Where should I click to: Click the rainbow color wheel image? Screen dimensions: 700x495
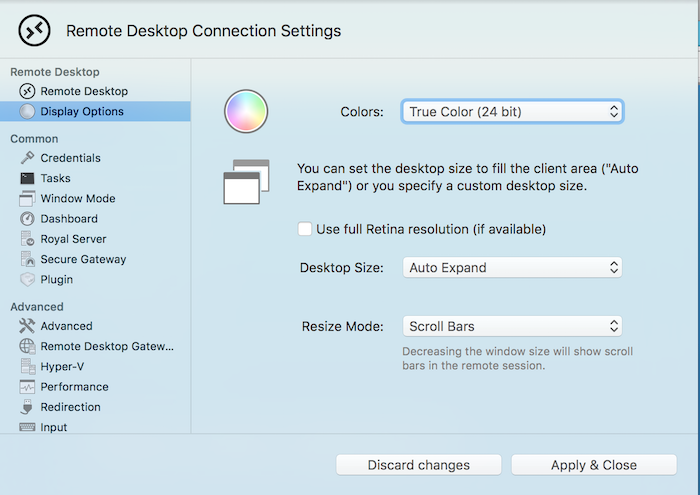pos(246,111)
